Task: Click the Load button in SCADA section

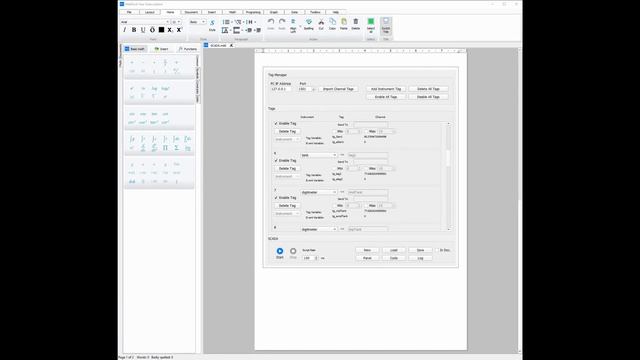Action: 393,250
